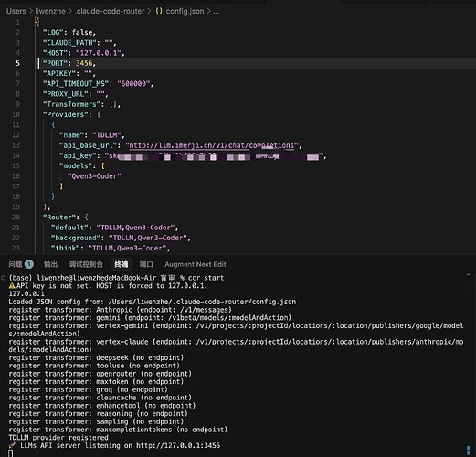This screenshot has height=457, width=476.
Task: Click the "TDLLM" name value
Action: click(x=107, y=135)
